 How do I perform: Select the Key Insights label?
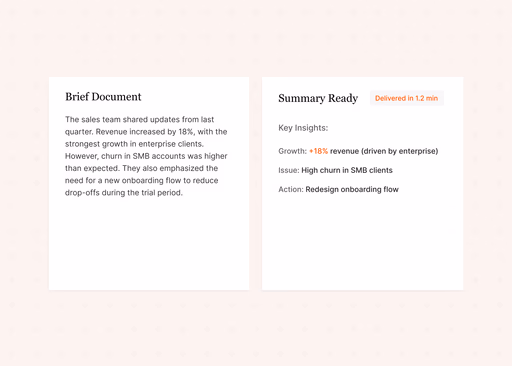click(303, 128)
